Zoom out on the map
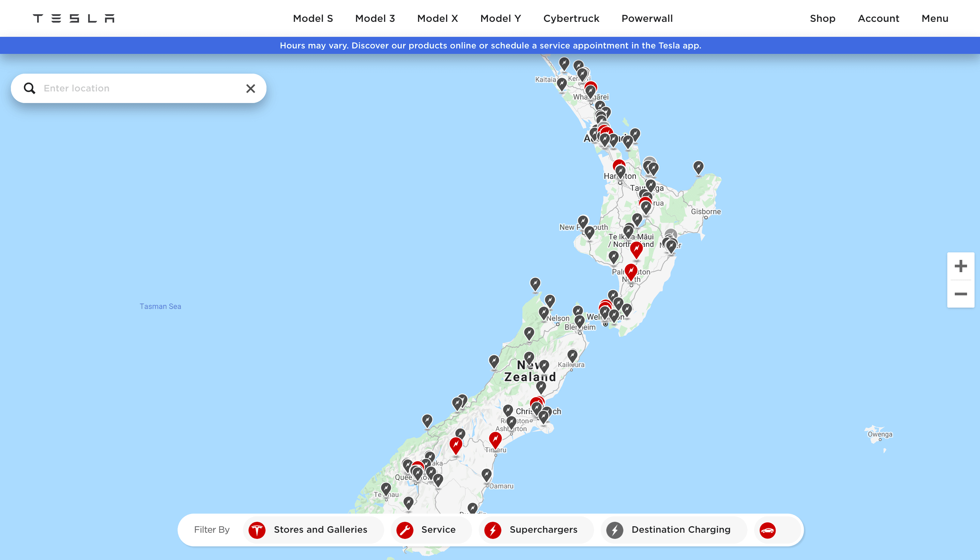 tap(961, 294)
